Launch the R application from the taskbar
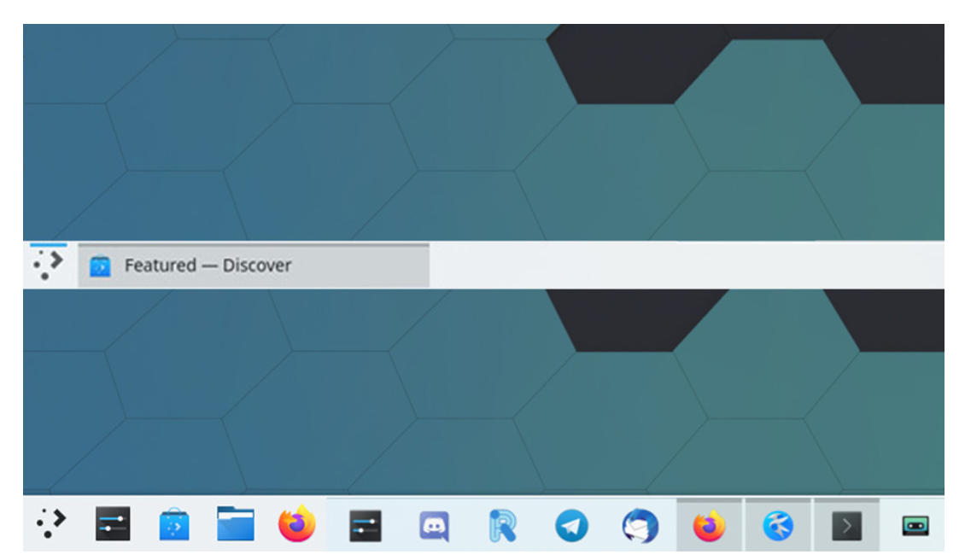This screenshot has width=965, height=560. pos(504,525)
